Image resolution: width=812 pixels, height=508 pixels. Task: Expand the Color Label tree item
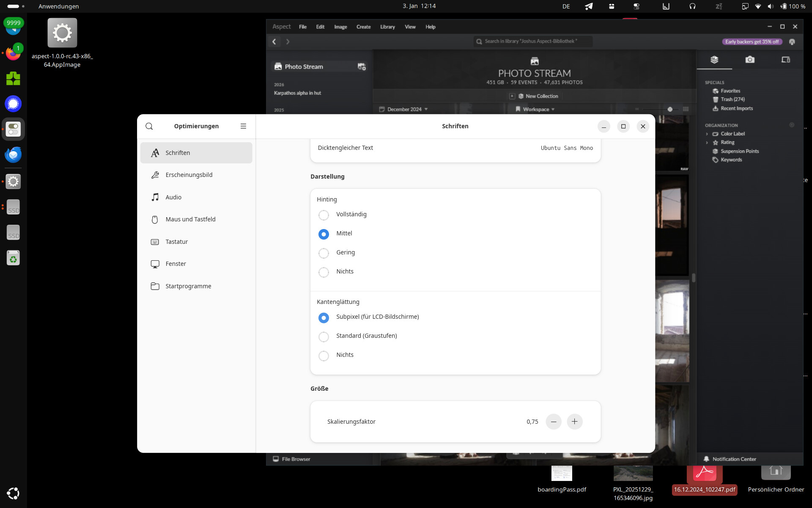tap(707, 134)
